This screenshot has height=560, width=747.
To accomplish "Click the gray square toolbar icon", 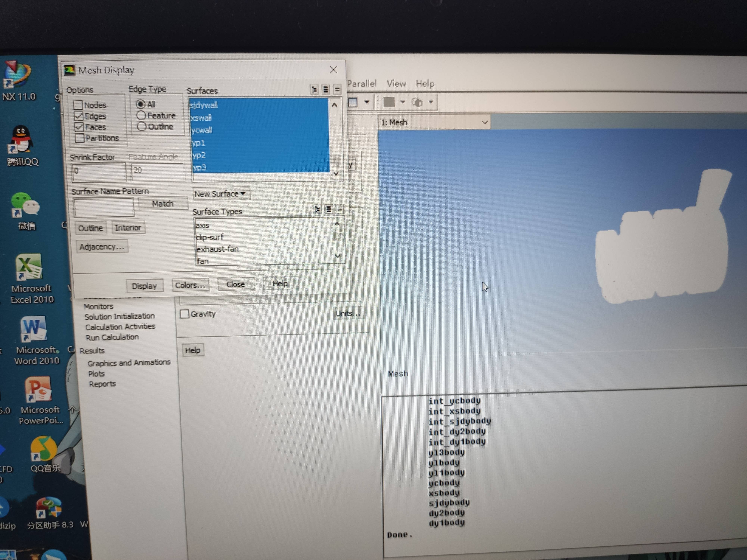I will point(389,102).
